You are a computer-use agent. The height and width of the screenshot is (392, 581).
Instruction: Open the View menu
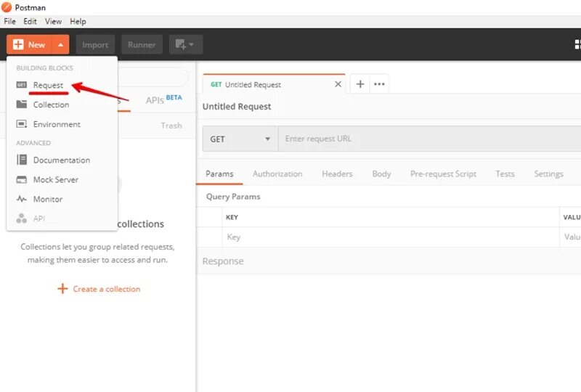pos(53,22)
